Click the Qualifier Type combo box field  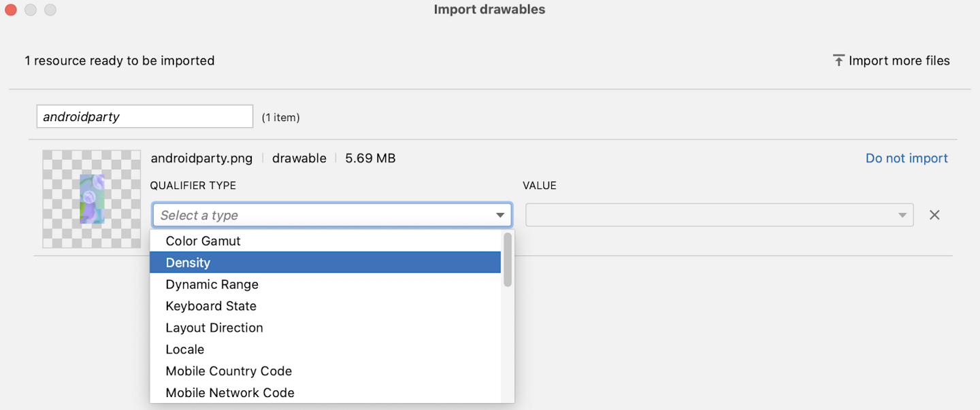[x=320, y=215]
